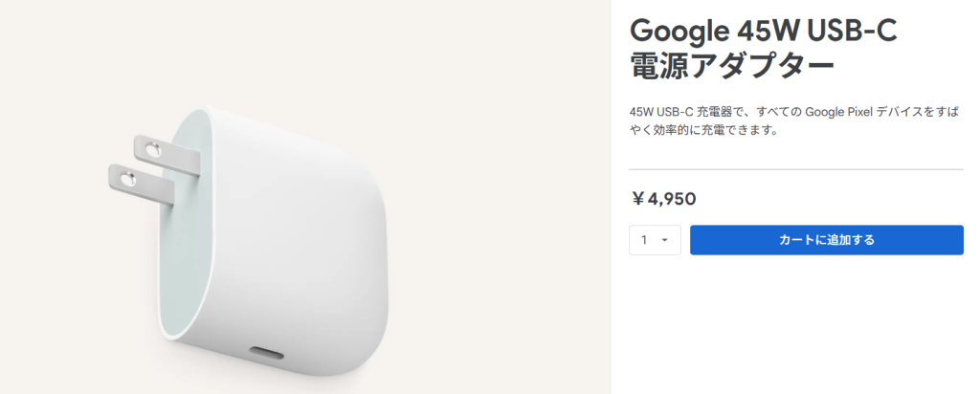Click the quantity dropdown arrow

click(x=664, y=240)
